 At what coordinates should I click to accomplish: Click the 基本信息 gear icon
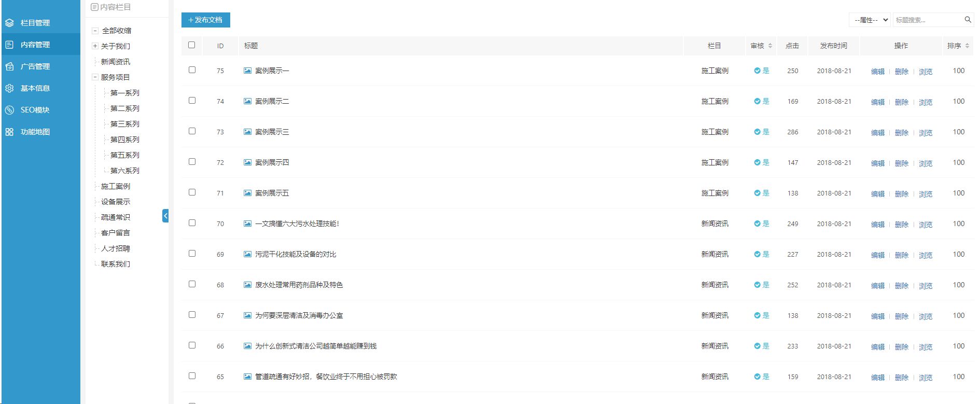(x=9, y=88)
